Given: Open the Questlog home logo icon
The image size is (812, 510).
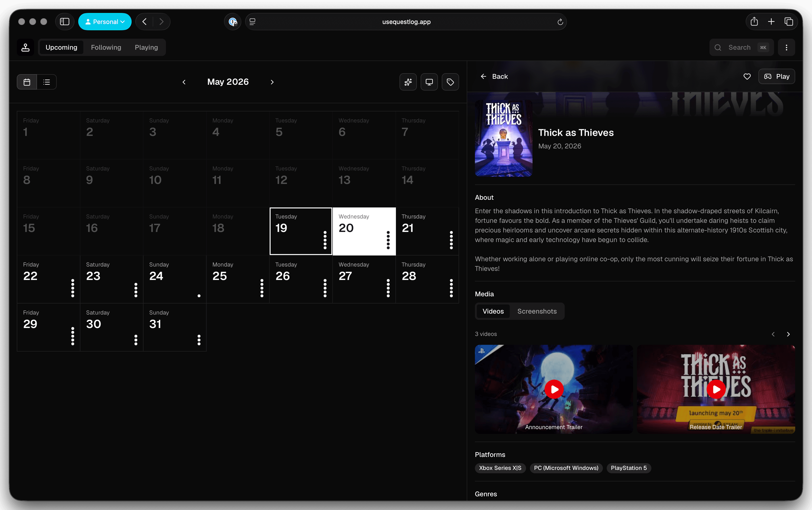Looking at the screenshot, I should [26, 47].
